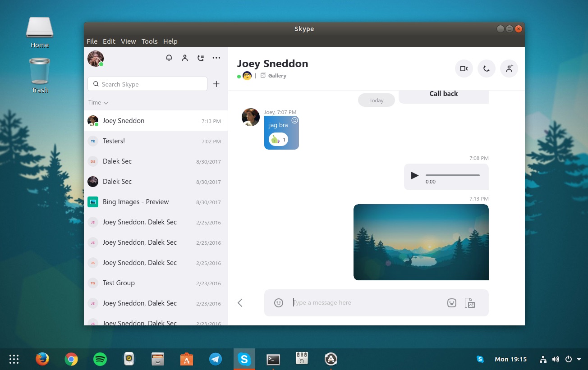Screen dimensions: 588x370
Task: Open the more options ellipsis menu
Action: click(x=216, y=58)
